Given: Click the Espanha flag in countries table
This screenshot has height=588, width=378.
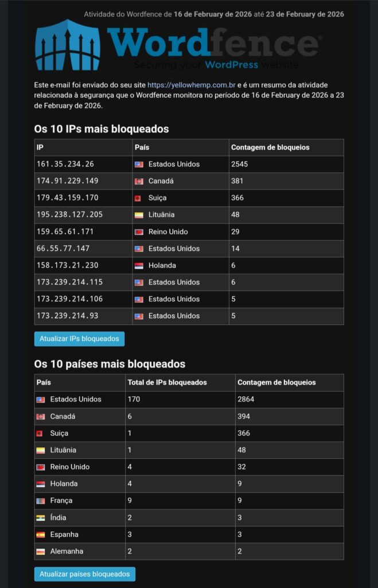Looking at the screenshot, I should coord(40,535).
